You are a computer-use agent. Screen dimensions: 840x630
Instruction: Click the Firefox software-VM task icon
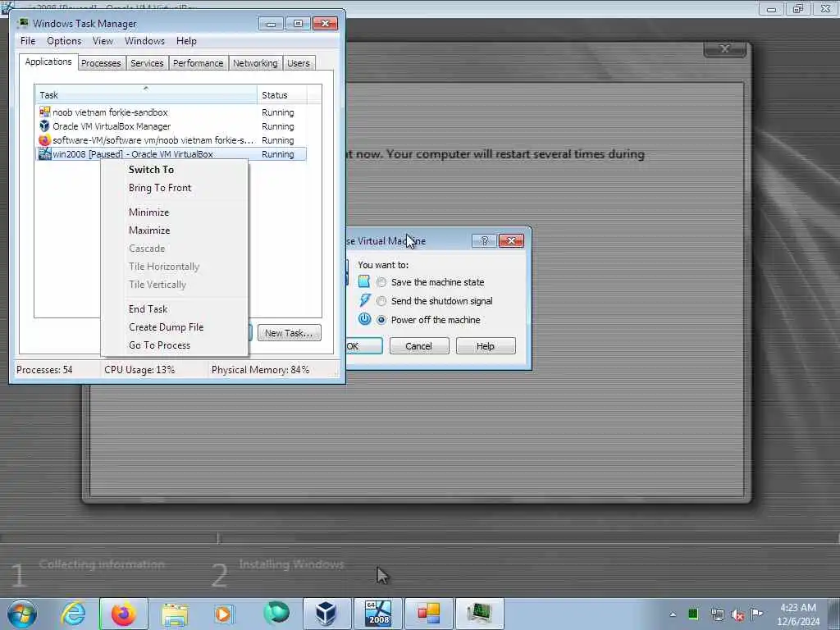tap(44, 139)
